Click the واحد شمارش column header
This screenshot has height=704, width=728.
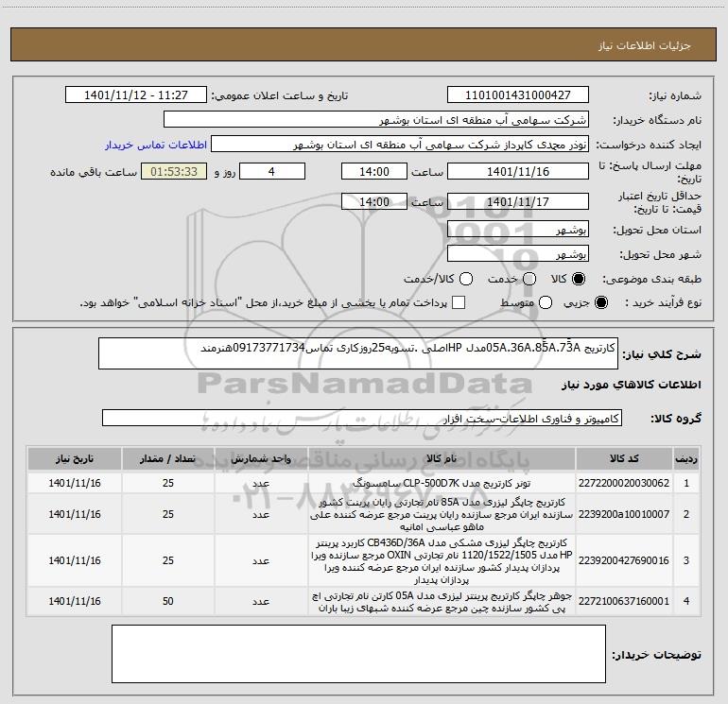coord(261,459)
